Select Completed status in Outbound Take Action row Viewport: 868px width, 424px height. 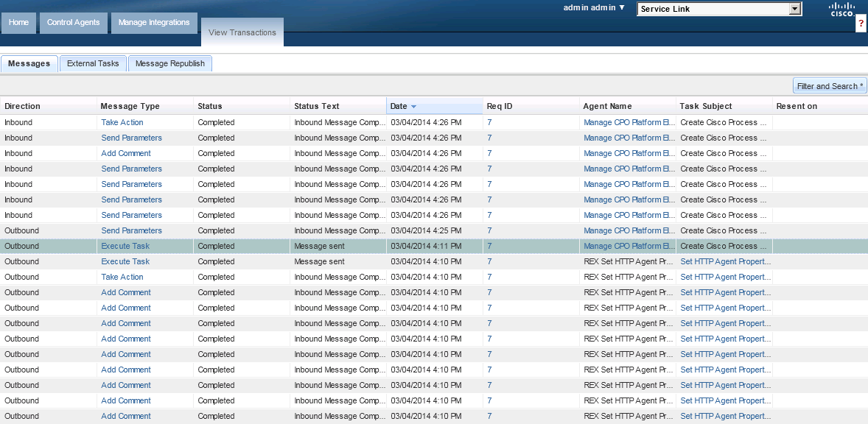(x=216, y=277)
